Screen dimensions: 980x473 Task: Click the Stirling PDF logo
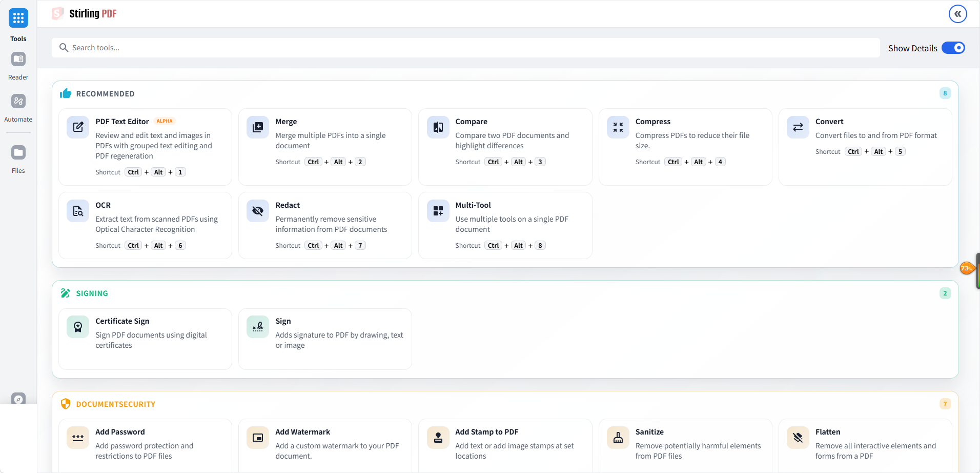(x=85, y=14)
